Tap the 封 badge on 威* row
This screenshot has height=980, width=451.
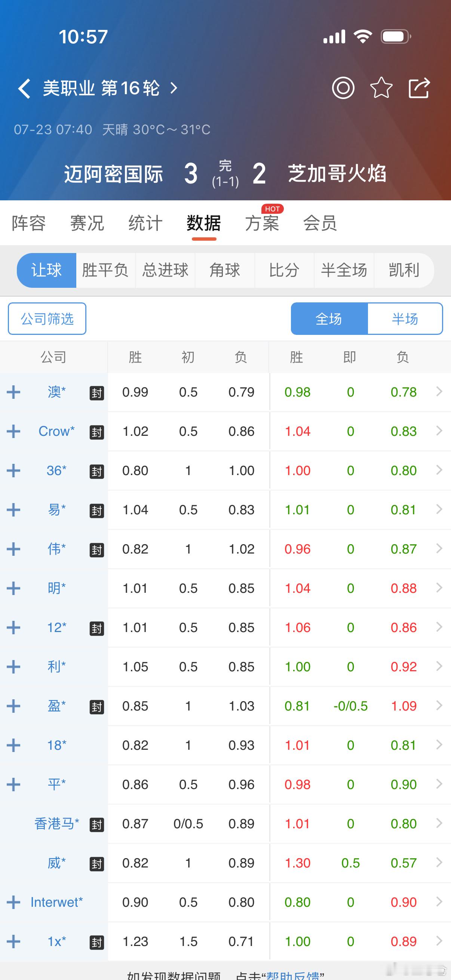tap(97, 864)
